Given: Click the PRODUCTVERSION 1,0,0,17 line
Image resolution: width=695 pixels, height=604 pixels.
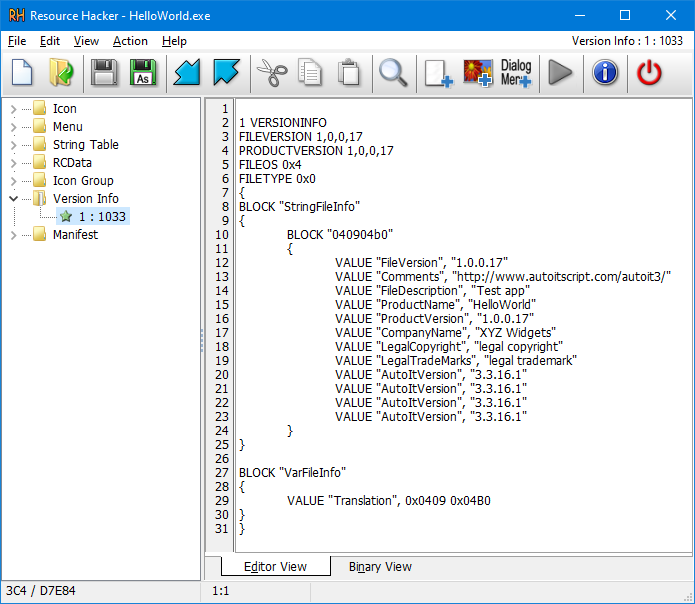Looking at the screenshot, I should pos(316,151).
